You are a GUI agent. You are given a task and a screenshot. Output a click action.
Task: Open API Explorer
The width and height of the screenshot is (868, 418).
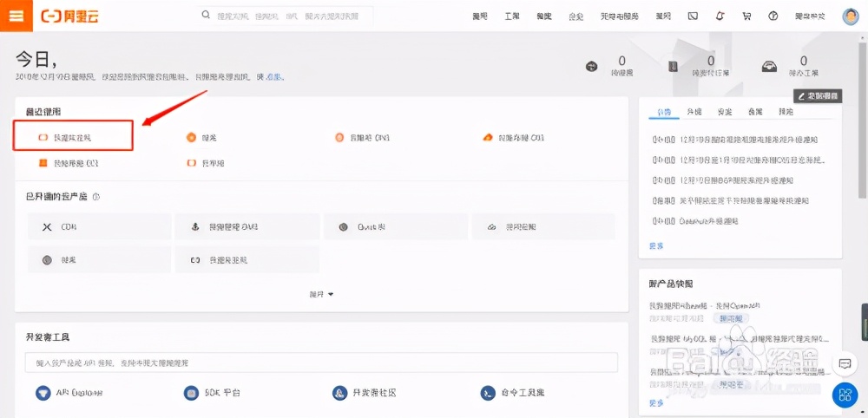(x=69, y=393)
